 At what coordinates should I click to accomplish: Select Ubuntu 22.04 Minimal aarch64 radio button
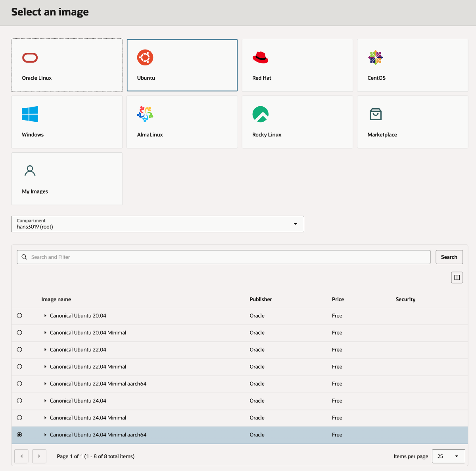19,384
